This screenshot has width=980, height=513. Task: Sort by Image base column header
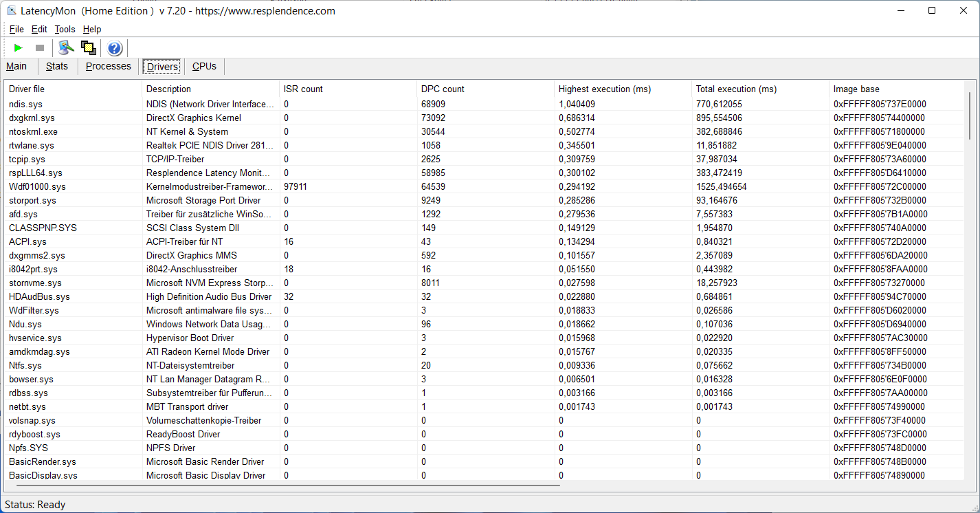[896, 89]
